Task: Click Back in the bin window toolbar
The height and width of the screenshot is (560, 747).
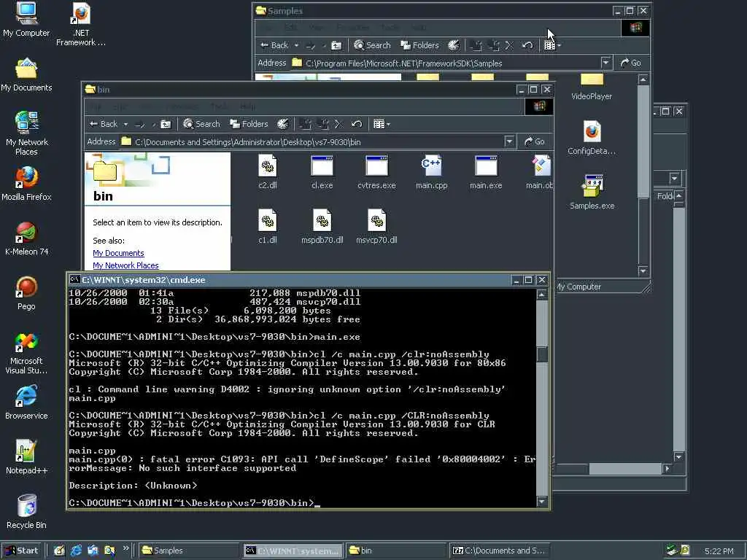Action: 104,124
